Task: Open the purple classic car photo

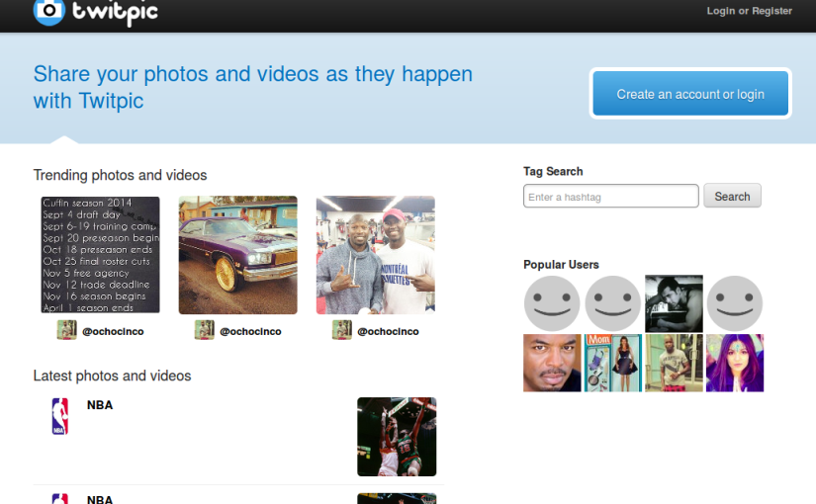Action: (x=237, y=255)
